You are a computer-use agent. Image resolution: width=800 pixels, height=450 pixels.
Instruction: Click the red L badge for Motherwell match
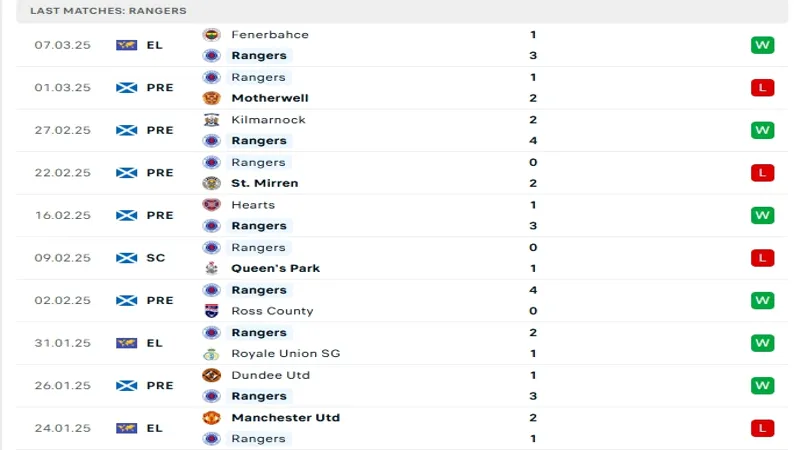763,88
